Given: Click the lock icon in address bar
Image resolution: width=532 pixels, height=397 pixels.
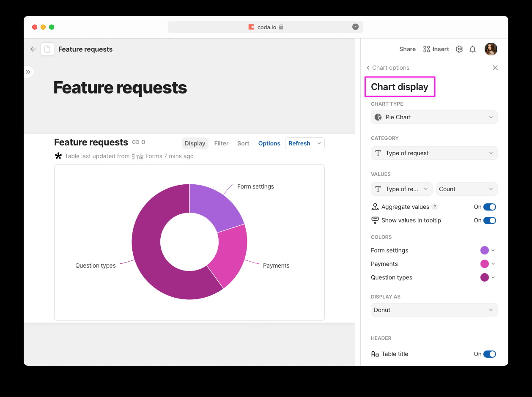Looking at the screenshot, I should click(x=281, y=27).
